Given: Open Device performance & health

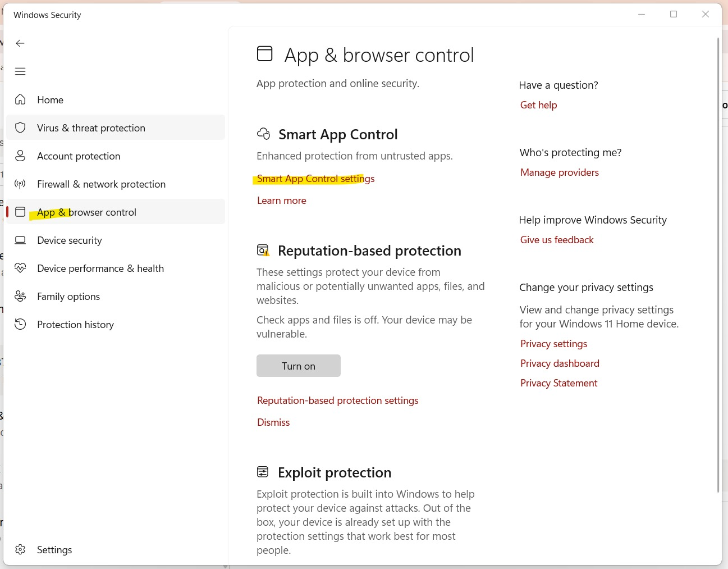Looking at the screenshot, I should [x=116, y=268].
